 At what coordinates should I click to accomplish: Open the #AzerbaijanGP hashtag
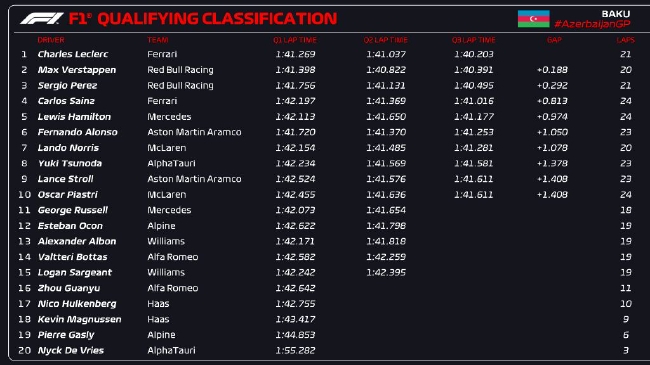click(x=592, y=24)
